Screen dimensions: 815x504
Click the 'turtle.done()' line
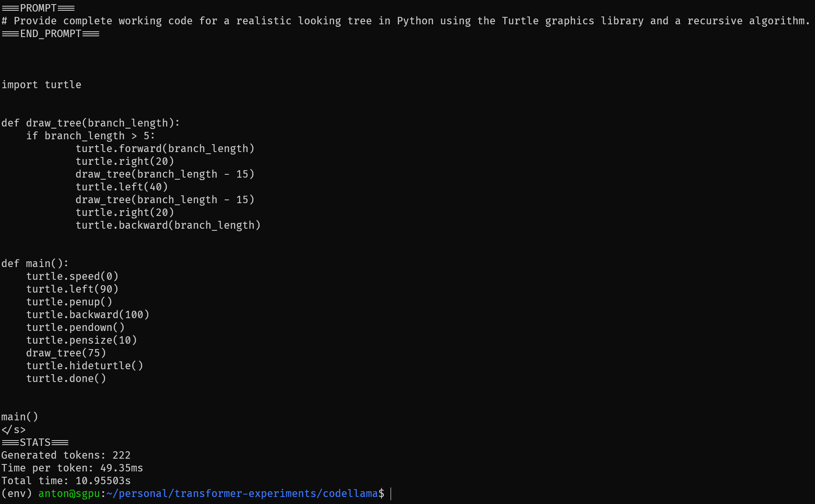66,378
